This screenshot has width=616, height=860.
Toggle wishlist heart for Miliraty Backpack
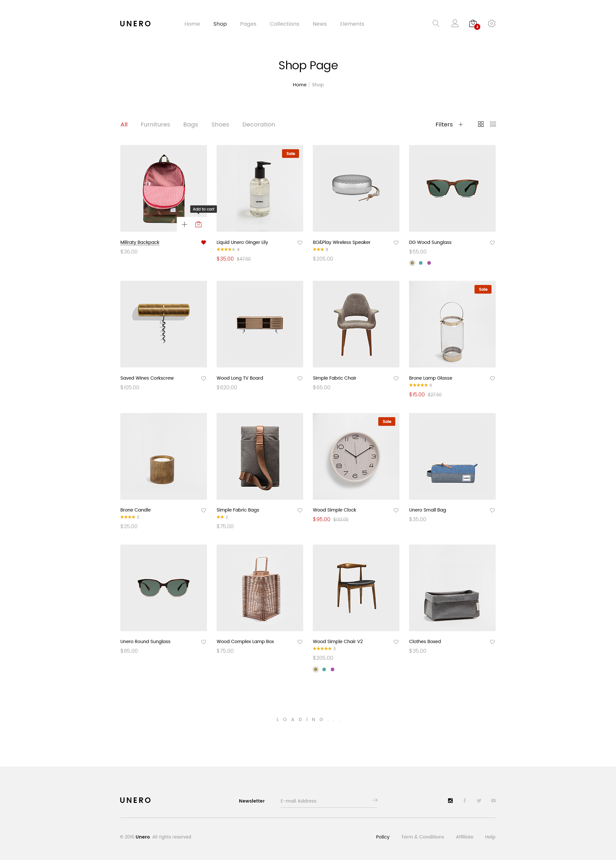(203, 242)
